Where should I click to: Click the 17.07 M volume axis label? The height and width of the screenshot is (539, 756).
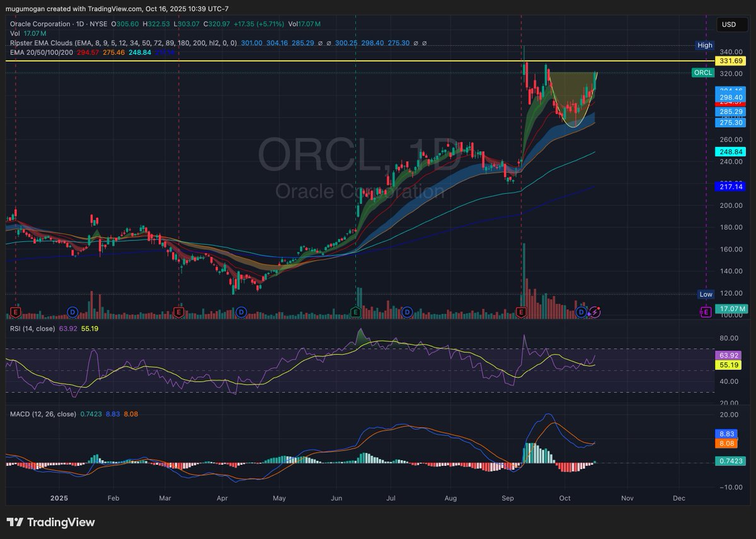731,309
